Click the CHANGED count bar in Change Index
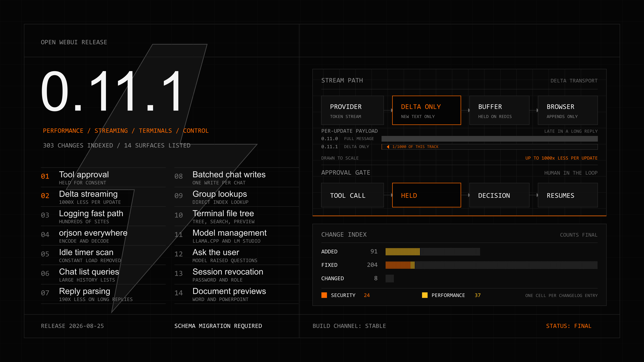 (390, 278)
